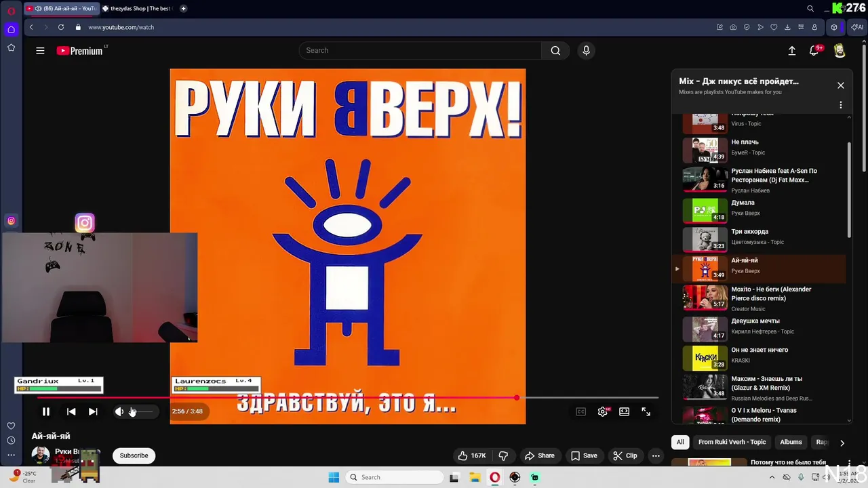Screen dimensions: 868x488
Task: Open Opera easy setup sliders
Action: pyautogui.click(x=801, y=27)
